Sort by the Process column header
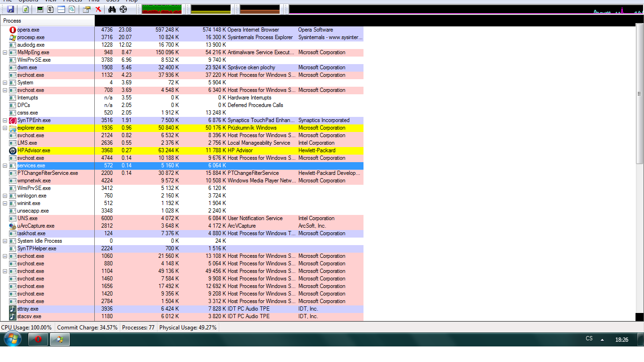The image size is (644, 362). (x=48, y=21)
